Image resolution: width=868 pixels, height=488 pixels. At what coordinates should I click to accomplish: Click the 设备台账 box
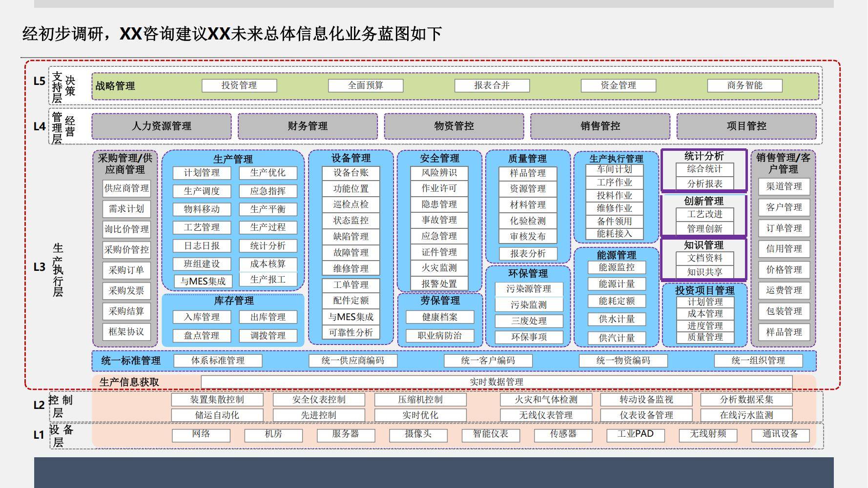pos(351,173)
